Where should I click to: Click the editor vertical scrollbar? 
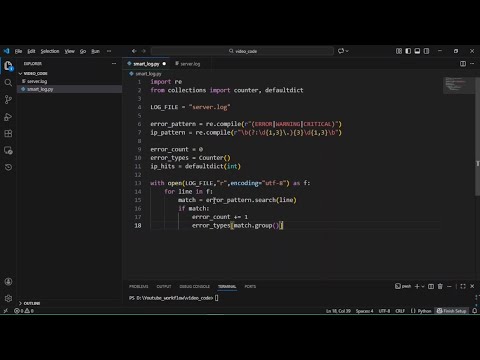pyautogui.click(x=477, y=137)
